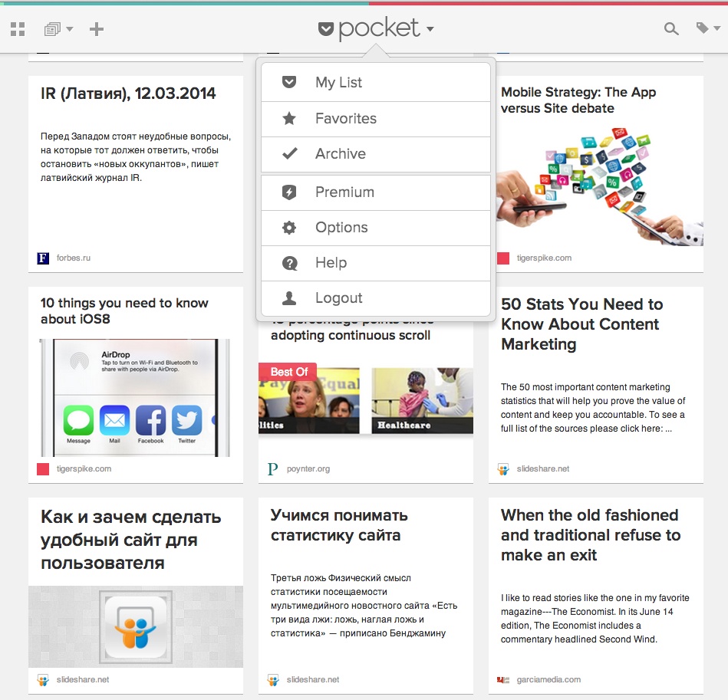This screenshot has width=728, height=700.
Task: Open the bulk edit pages icon
Action: [x=52, y=29]
